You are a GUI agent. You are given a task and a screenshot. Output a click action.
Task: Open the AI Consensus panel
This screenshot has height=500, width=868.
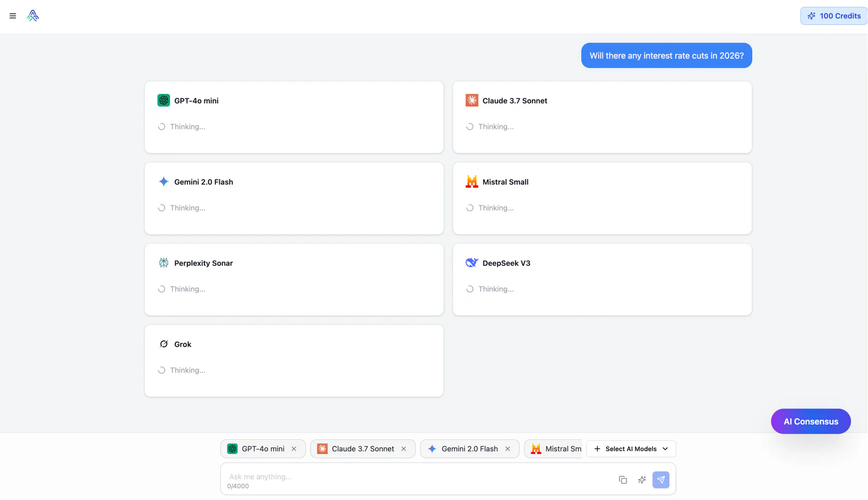coord(810,421)
